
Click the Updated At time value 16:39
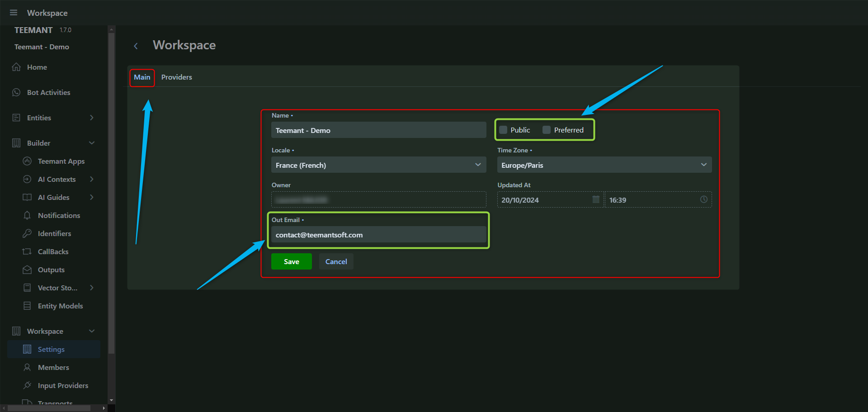coord(618,200)
